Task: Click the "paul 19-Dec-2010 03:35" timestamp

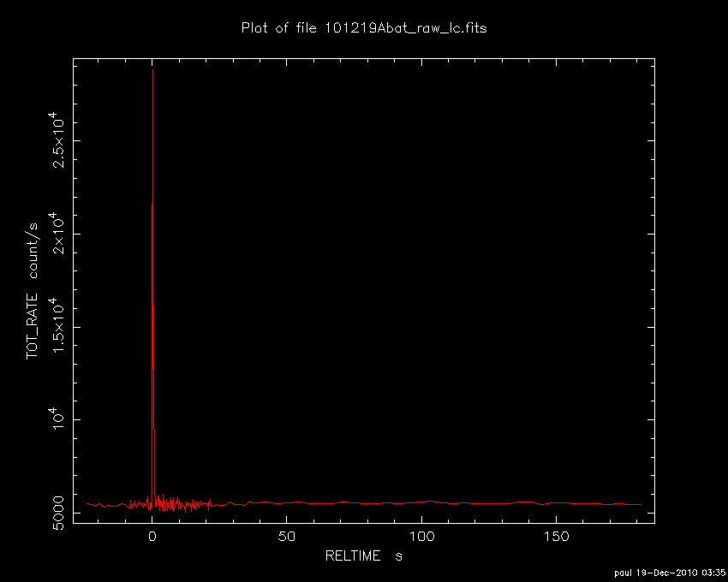Action: click(x=670, y=573)
